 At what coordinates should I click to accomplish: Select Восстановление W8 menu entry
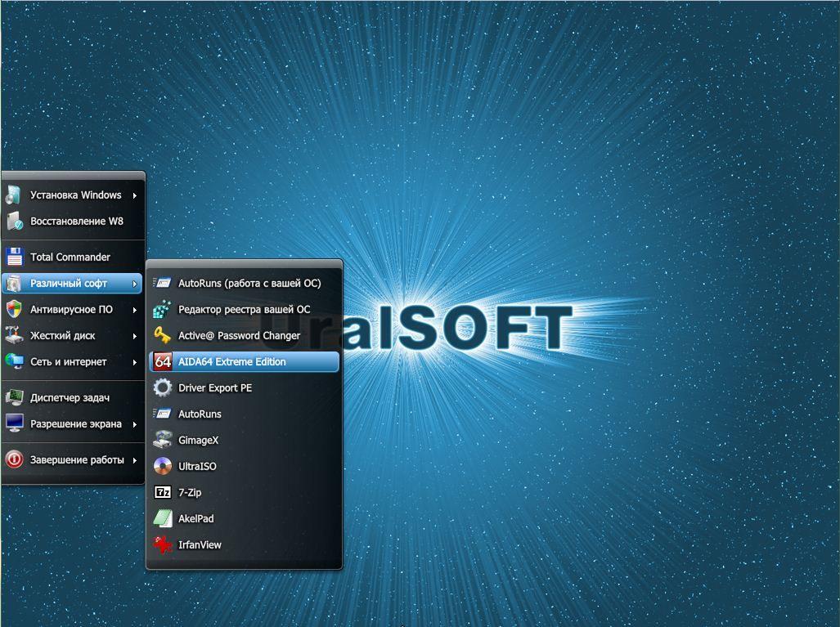[x=76, y=221]
